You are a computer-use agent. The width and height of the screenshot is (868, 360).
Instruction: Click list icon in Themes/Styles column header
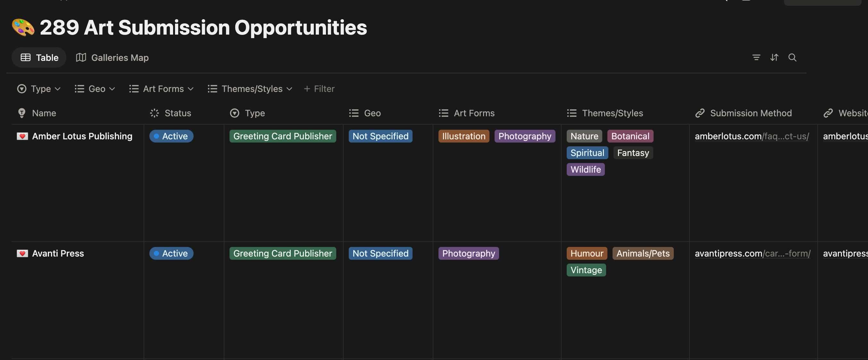[x=572, y=113]
